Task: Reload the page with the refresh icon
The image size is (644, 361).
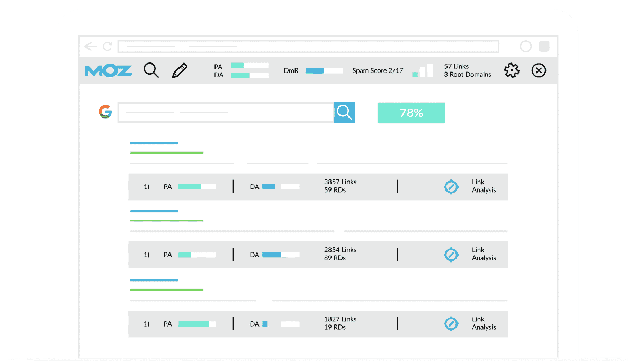Action: point(108,47)
